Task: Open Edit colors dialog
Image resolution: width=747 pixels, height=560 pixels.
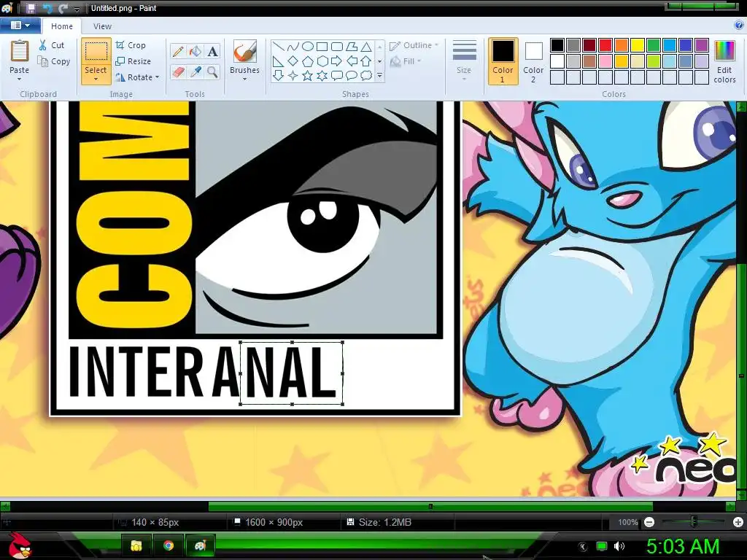Action: tap(724, 61)
